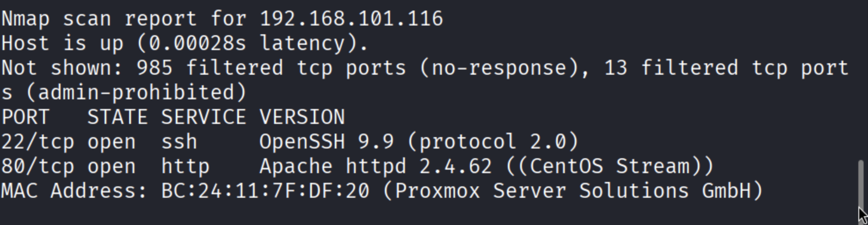
Task: Click the "http" service name
Action: tap(185, 167)
